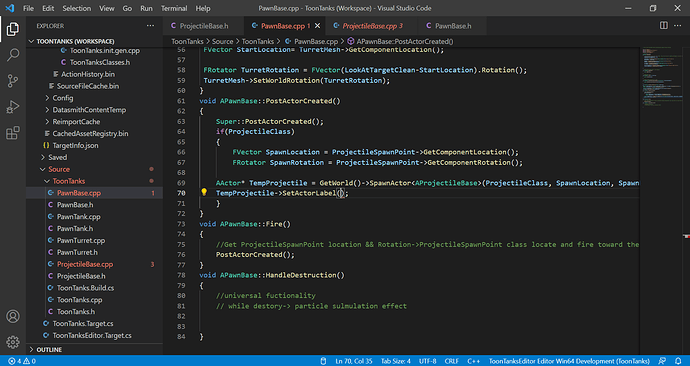
Task: Open the File menu
Action: click(x=28, y=8)
